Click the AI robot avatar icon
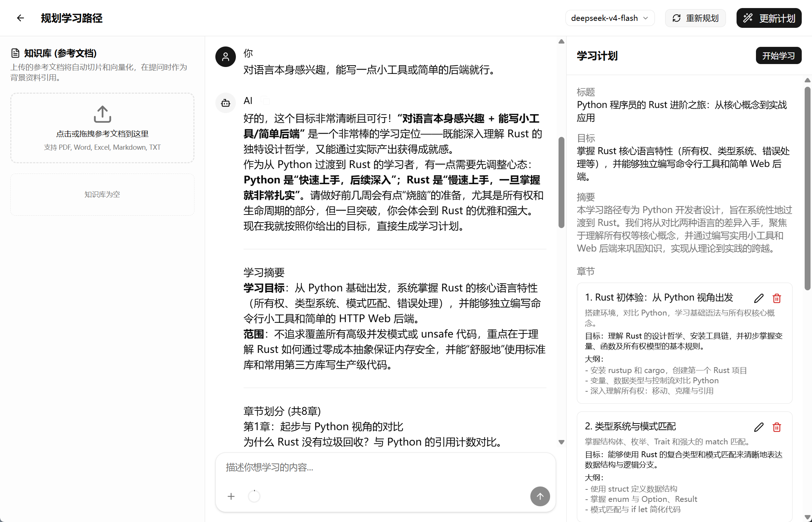 tap(226, 103)
